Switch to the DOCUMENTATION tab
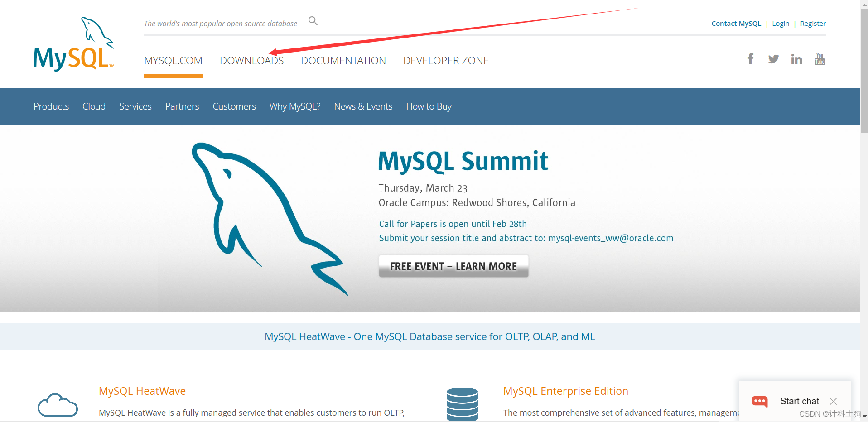 coord(343,61)
